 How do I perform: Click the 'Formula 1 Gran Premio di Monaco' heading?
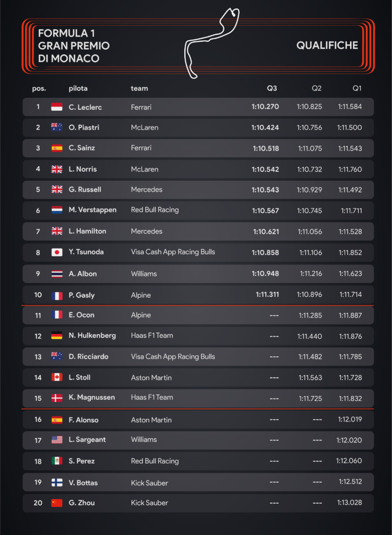74,45
